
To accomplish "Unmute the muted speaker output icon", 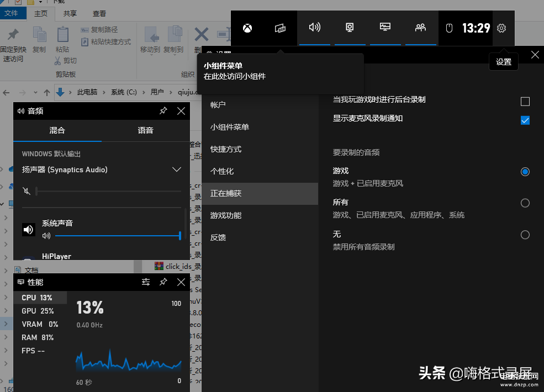I will (27, 191).
